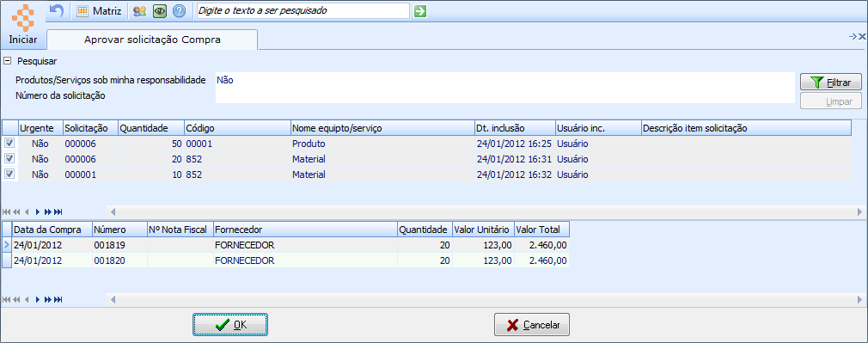The image size is (868, 343).
Task: Click the Cancelar button
Action: [x=532, y=325]
